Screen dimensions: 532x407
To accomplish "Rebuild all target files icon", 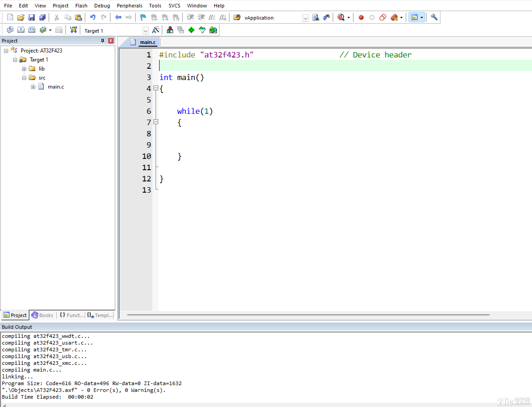I will 32,30.
